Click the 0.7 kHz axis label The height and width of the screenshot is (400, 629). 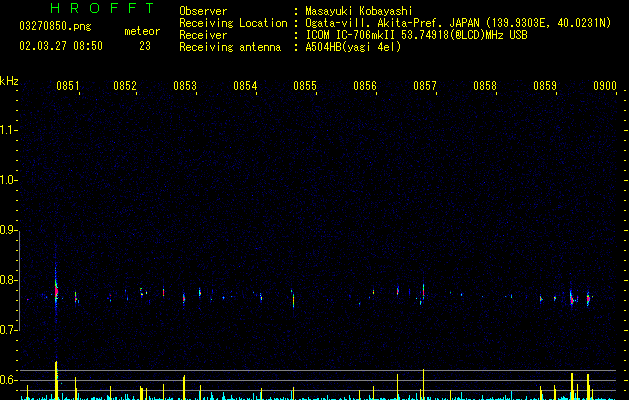click(8, 330)
